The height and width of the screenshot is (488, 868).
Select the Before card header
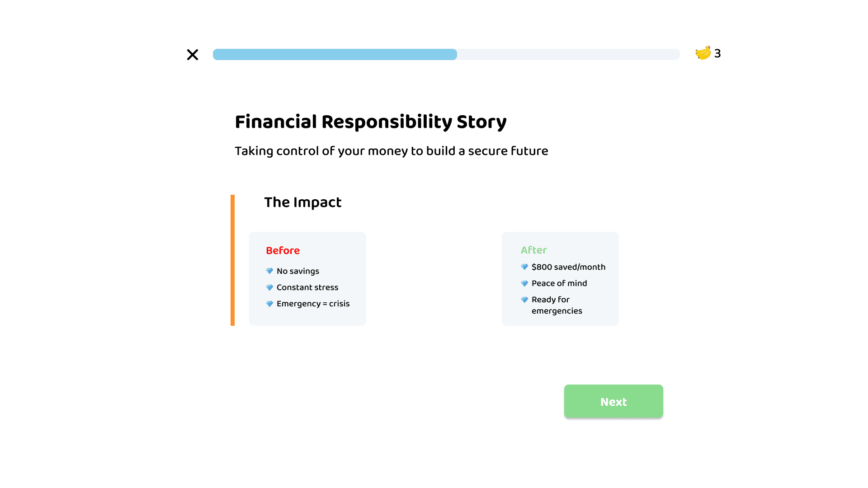tap(283, 250)
